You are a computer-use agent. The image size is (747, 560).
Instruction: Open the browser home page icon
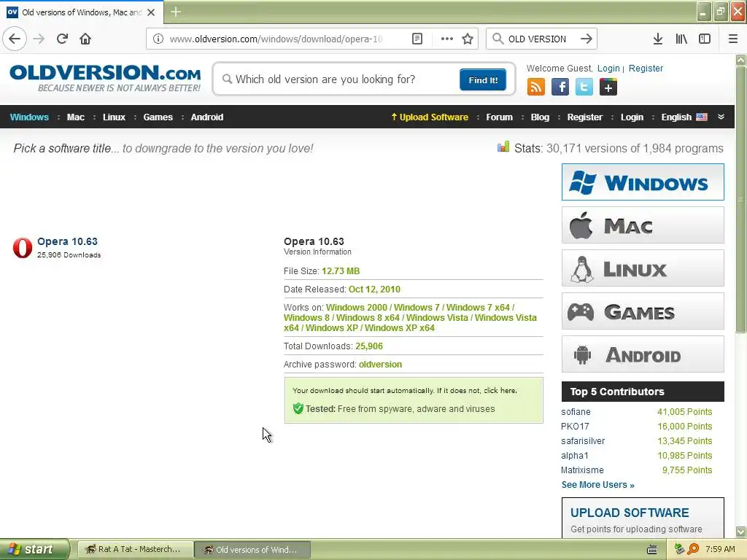[85, 39]
